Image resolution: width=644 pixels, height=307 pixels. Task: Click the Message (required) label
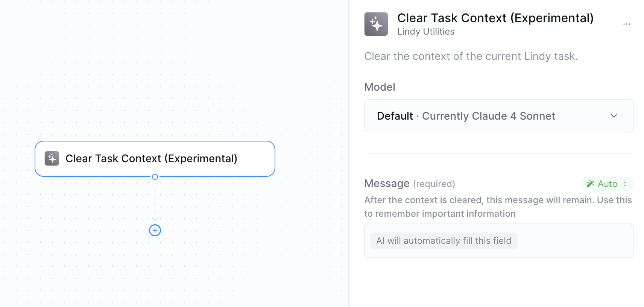click(x=409, y=184)
